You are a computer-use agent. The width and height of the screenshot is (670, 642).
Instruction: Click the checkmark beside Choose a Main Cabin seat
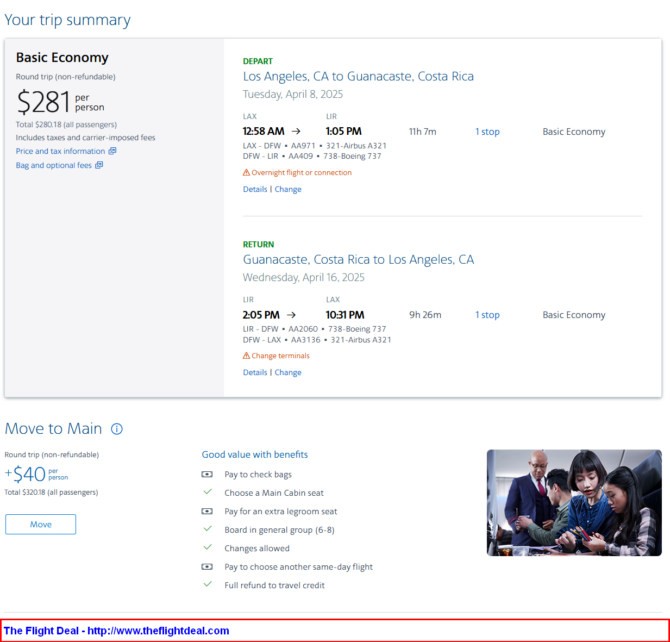[x=207, y=492]
